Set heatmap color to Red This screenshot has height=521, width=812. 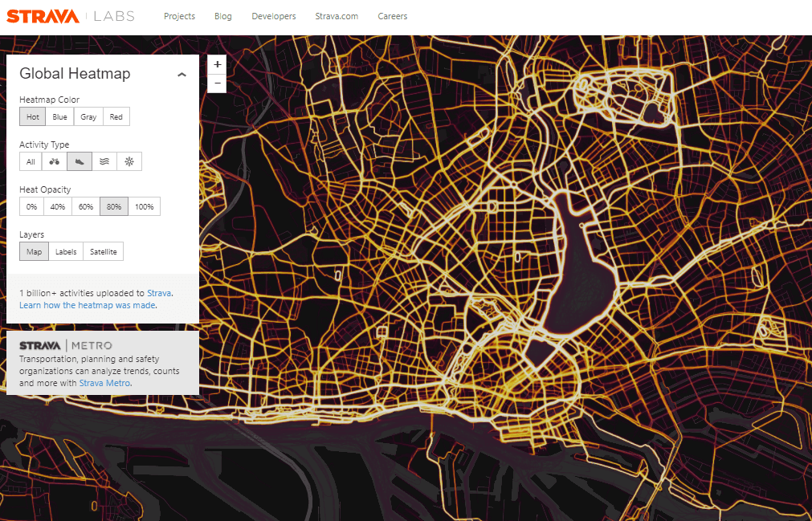(116, 117)
